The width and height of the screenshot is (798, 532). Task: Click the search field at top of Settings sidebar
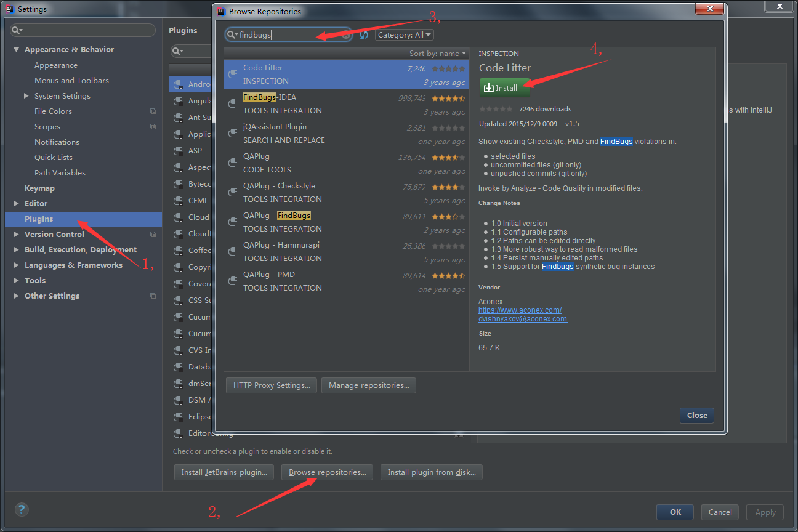click(83, 30)
